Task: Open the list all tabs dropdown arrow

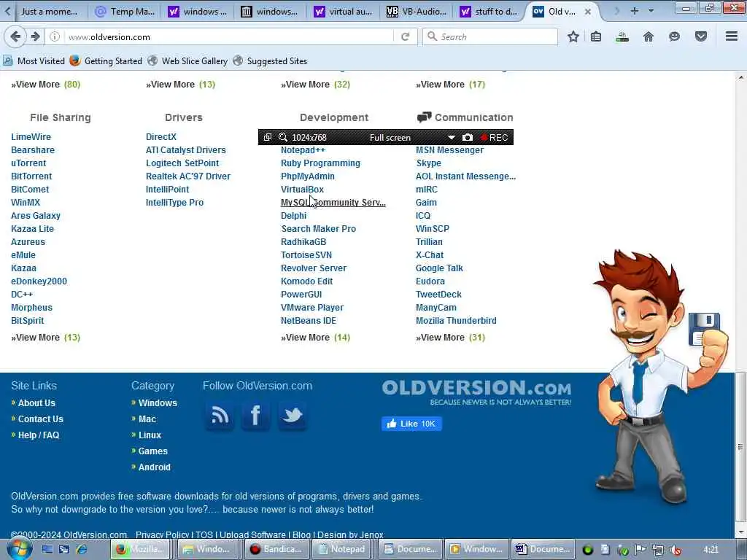Action: click(x=651, y=11)
